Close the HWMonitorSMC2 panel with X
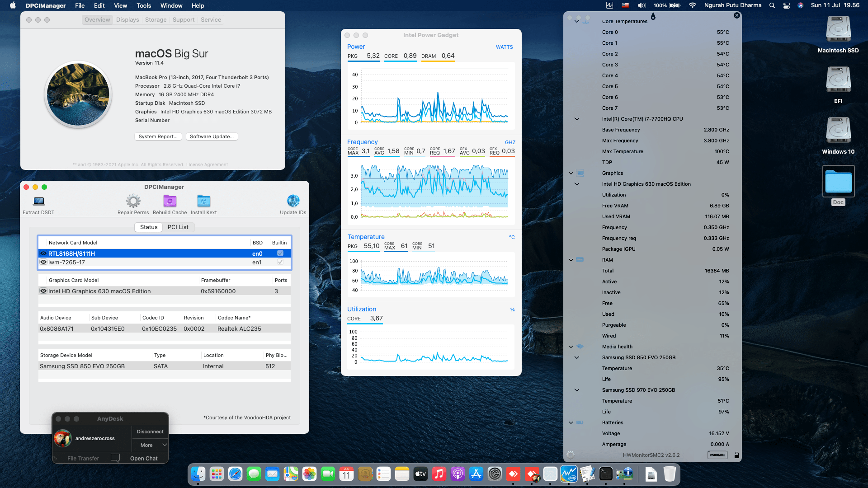The image size is (868, 488). click(x=737, y=15)
